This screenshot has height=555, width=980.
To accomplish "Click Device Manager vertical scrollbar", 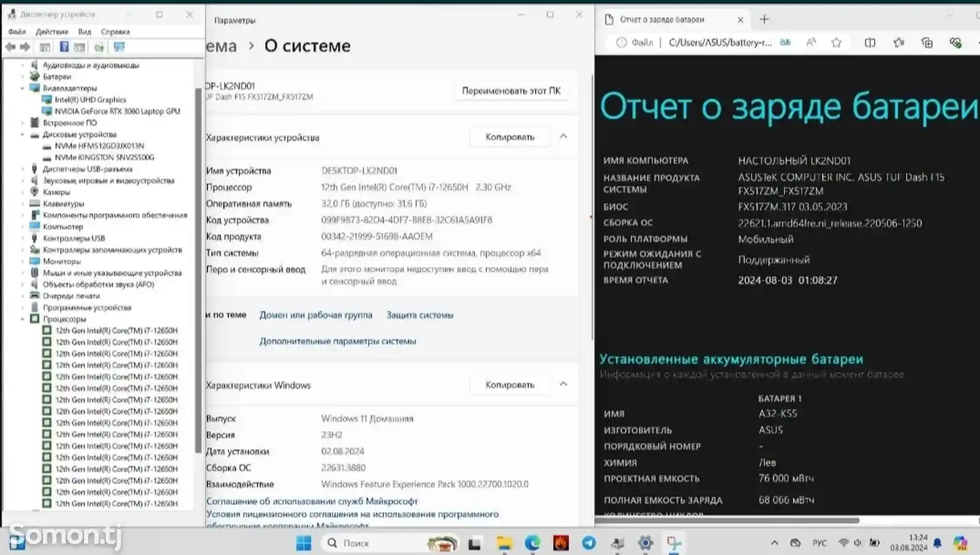I will pos(198,270).
